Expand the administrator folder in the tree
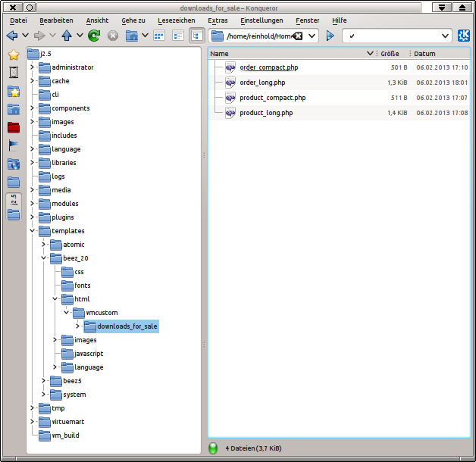476x462 pixels. point(33,67)
